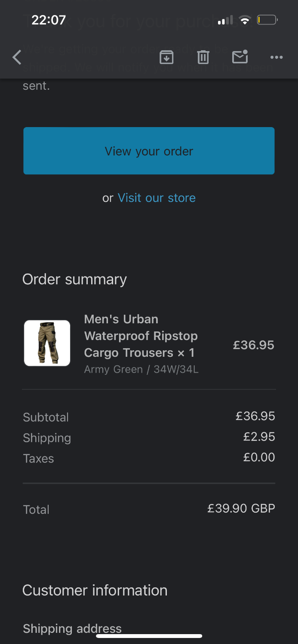This screenshot has width=298, height=644.
Task: Delete the email using the trash icon
Action: click(x=203, y=57)
